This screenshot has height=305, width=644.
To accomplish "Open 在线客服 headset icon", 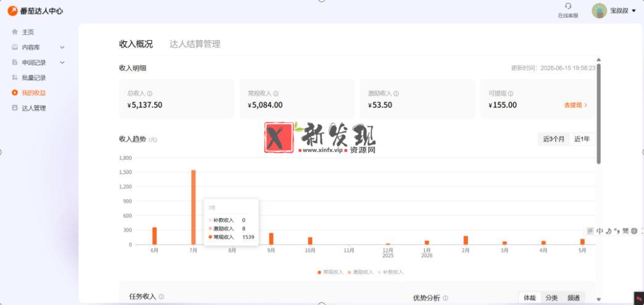I will (568, 6).
